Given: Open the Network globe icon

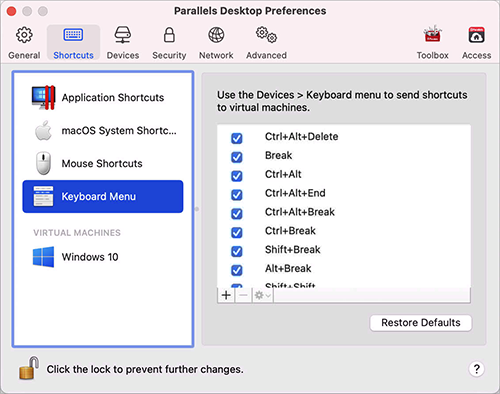Looking at the screenshot, I should pyautogui.click(x=216, y=35).
